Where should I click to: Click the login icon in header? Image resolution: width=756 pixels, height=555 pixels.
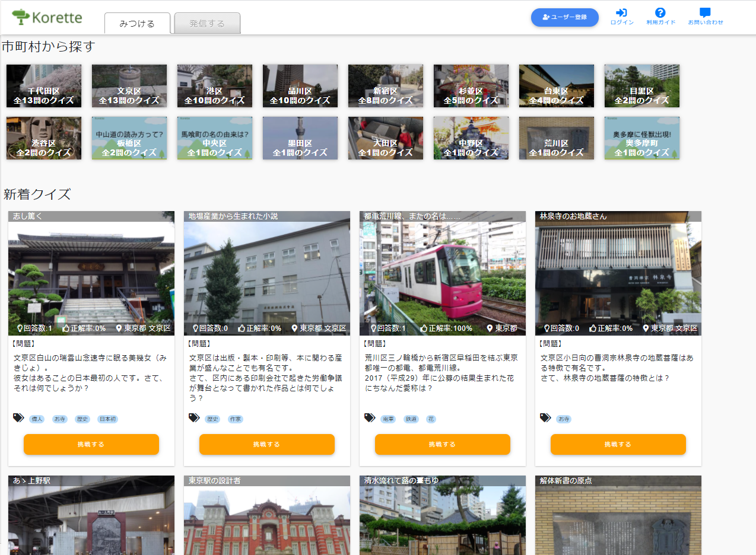click(621, 12)
